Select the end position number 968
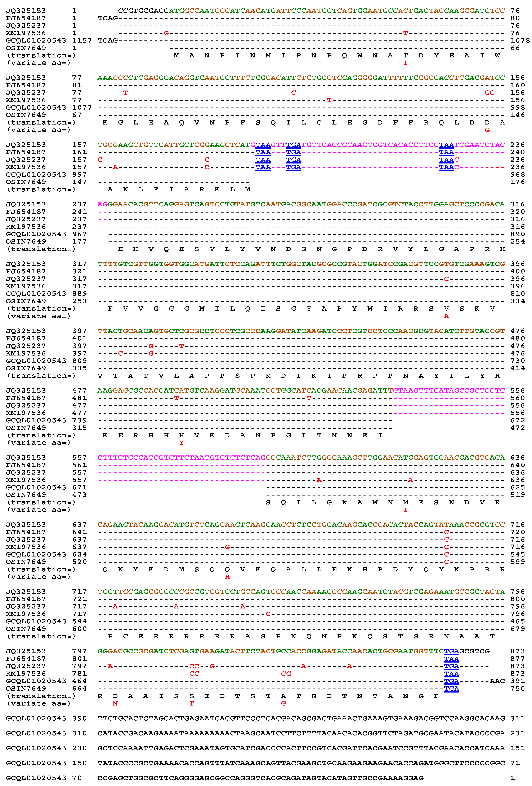532x786 pixels. pos(518,175)
